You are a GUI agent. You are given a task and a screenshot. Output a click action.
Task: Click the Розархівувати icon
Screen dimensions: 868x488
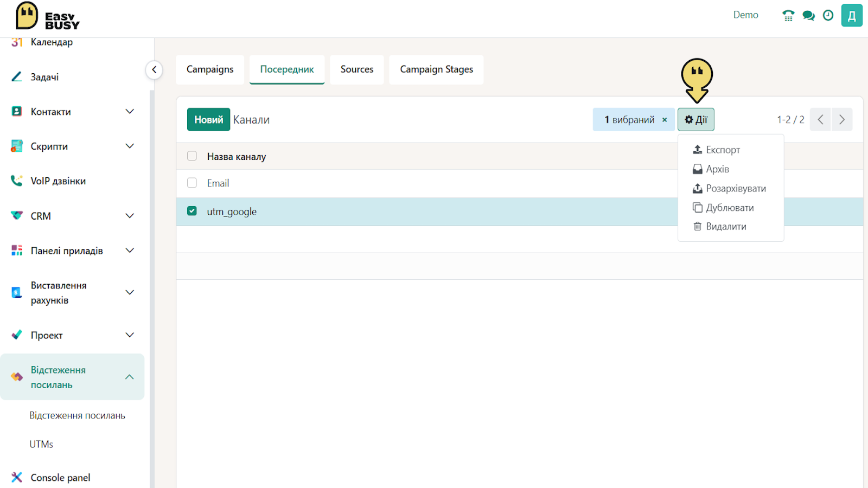point(698,188)
